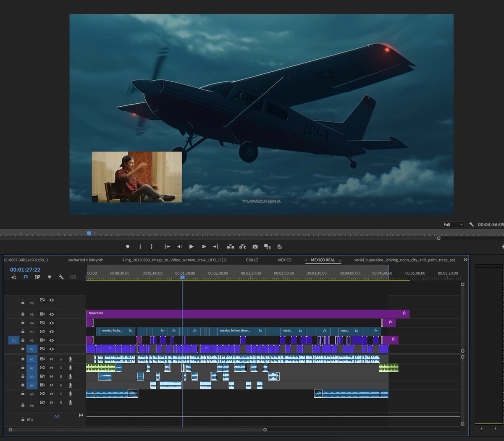
Task: Open Timeline Display Settings wrench
Action: click(x=61, y=277)
